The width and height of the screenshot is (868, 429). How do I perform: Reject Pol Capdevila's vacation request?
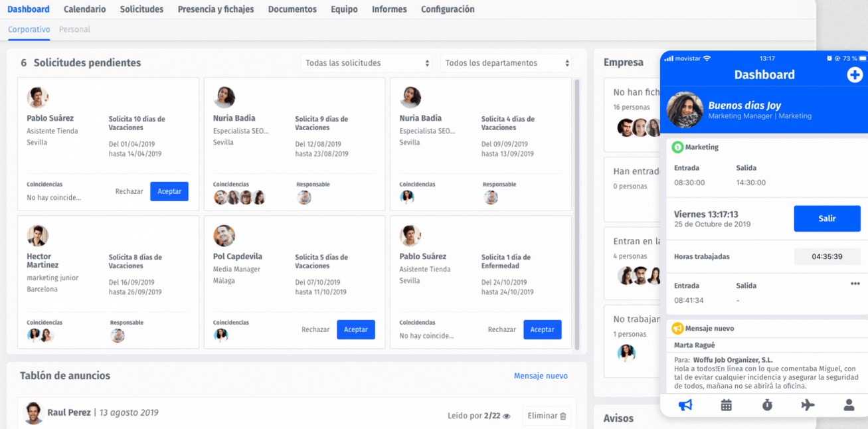(x=315, y=329)
